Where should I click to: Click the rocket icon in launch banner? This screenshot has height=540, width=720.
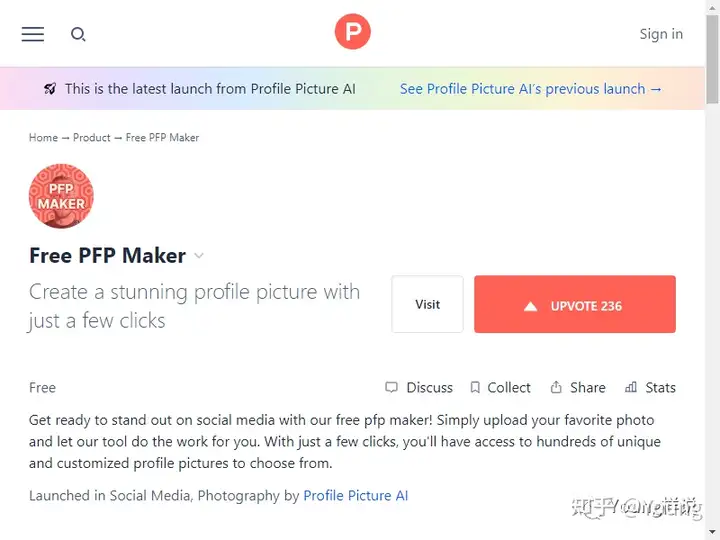pos(50,89)
